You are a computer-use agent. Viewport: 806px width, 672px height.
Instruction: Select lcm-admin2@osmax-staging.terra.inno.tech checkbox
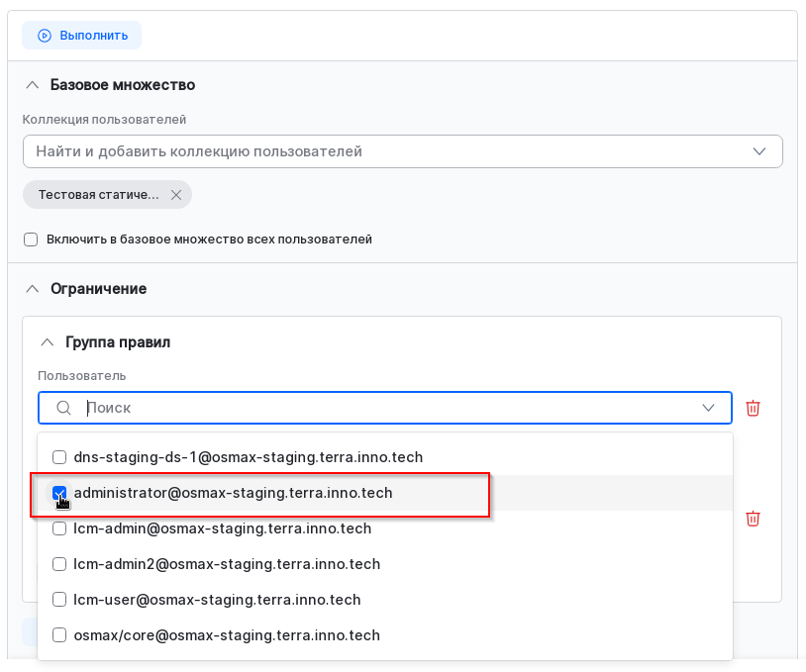(x=59, y=564)
